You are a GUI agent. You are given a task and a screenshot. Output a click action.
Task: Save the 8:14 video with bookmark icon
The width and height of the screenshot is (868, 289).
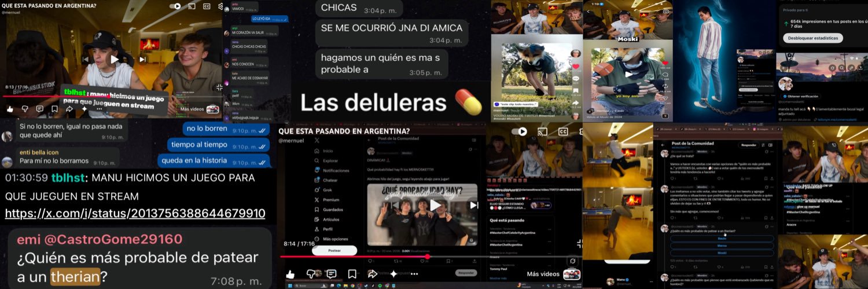(x=352, y=274)
